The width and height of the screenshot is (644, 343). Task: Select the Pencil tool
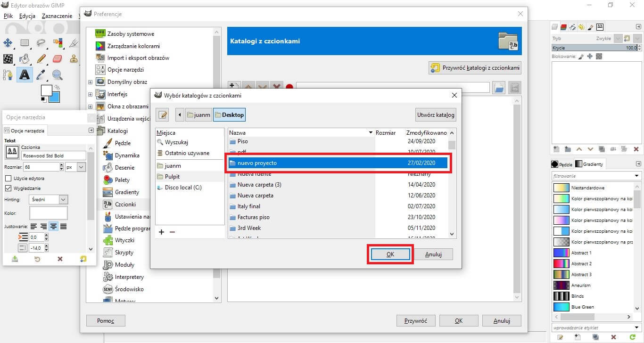pyautogui.click(x=41, y=58)
